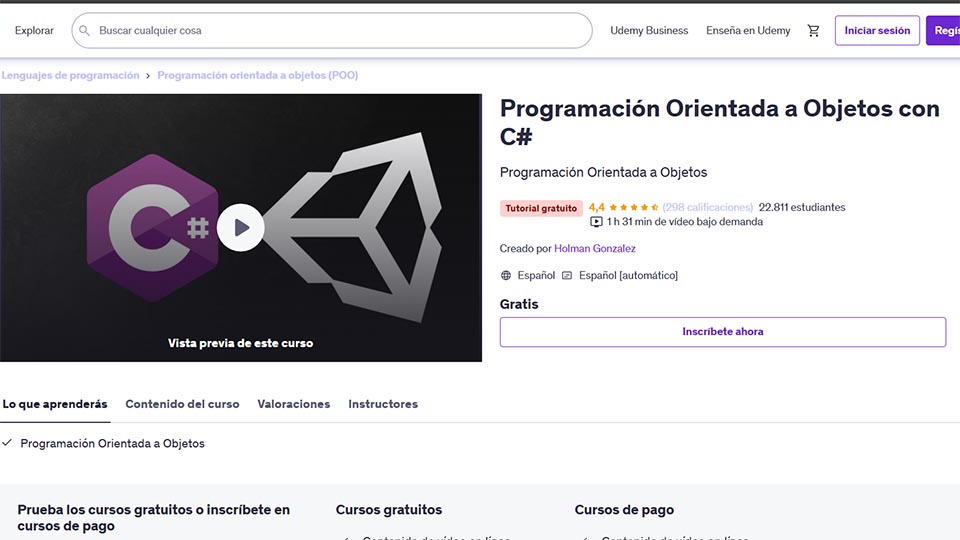The width and height of the screenshot is (960, 540).
Task: Switch to Contenido del curso tab
Action: pyautogui.click(x=182, y=404)
